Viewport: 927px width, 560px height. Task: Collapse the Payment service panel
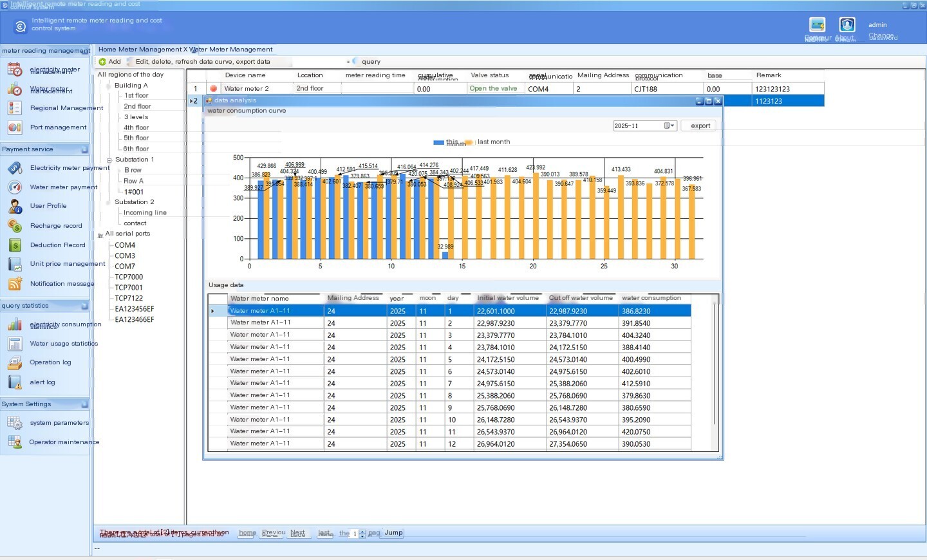[x=84, y=149]
